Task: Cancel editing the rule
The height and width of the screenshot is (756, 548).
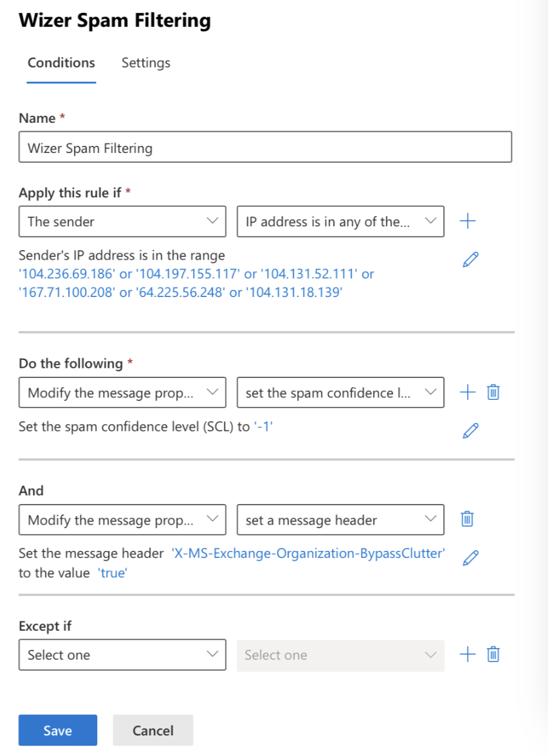Action: point(152,730)
